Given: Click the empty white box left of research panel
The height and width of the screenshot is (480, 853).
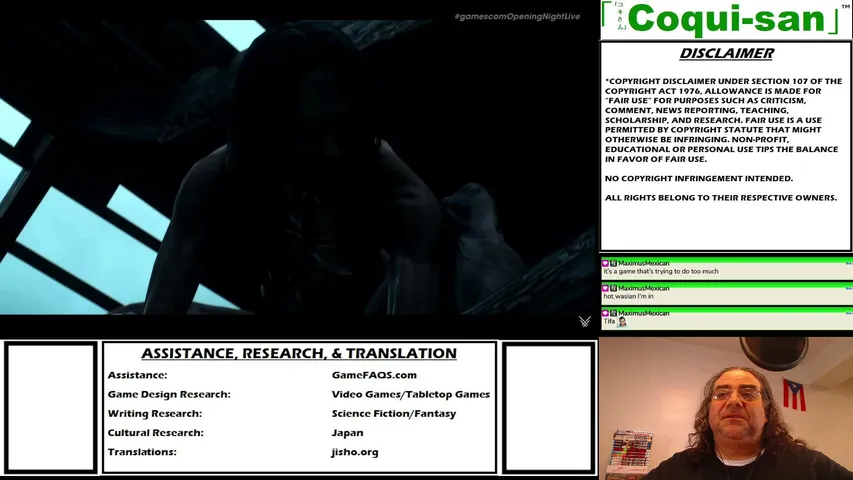Looking at the screenshot, I should [51, 407].
